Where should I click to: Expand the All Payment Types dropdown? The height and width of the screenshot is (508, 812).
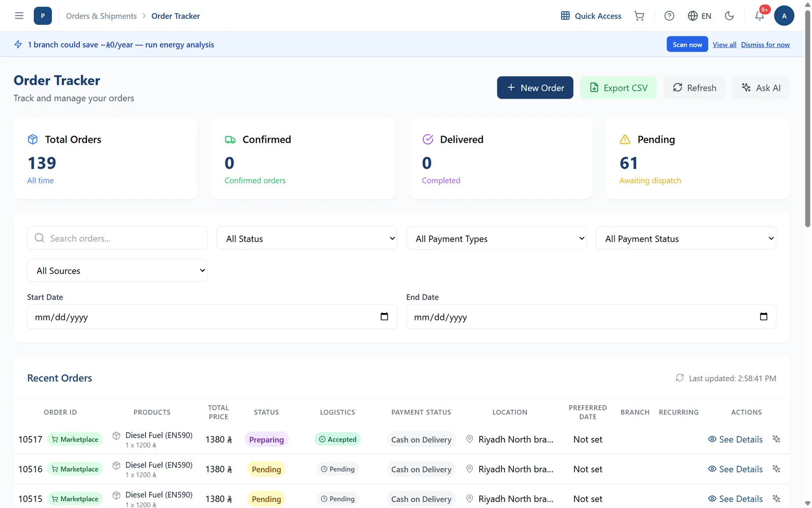[x=496, y=238]
